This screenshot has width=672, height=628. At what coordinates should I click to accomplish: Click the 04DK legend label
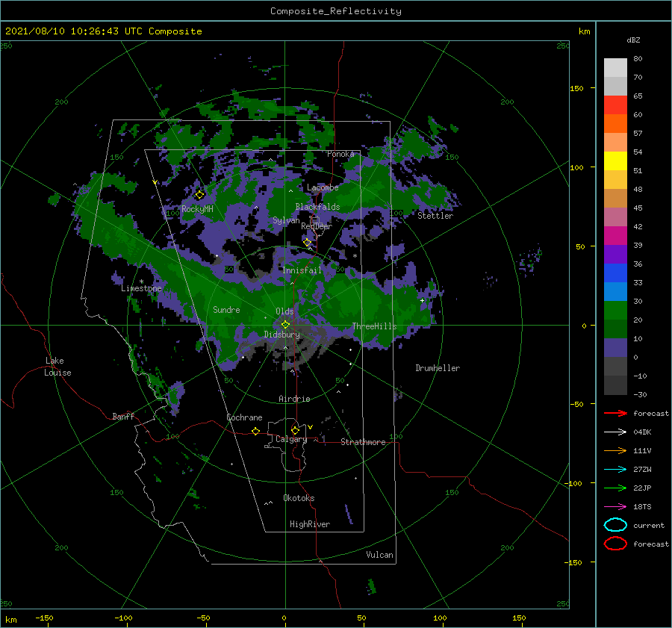(x=642, y=432)
